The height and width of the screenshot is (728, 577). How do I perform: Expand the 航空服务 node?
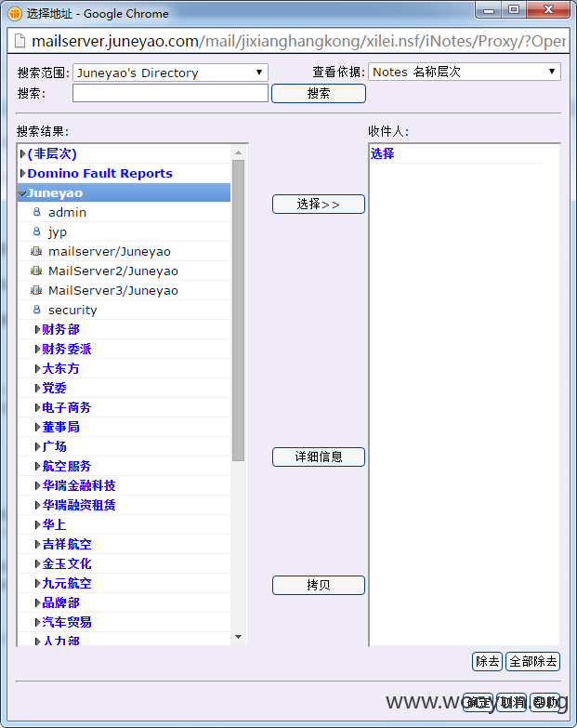coord(37,466)
